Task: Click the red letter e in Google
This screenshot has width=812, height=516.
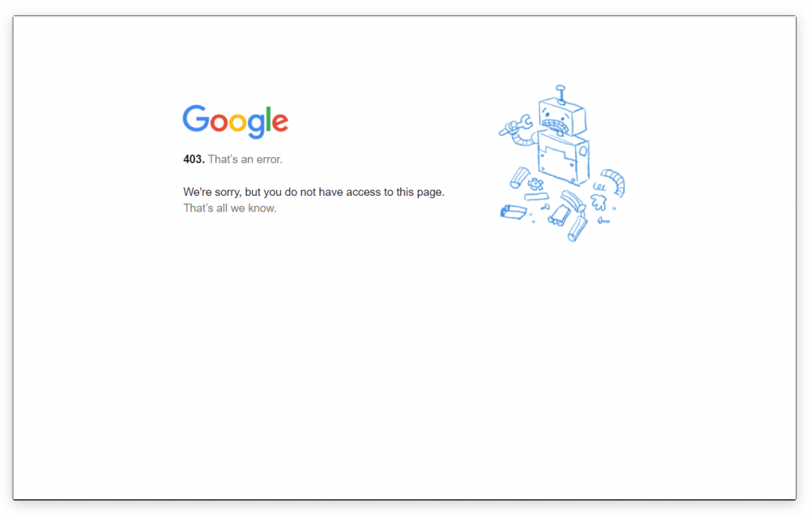Action: tap(280, 123)
